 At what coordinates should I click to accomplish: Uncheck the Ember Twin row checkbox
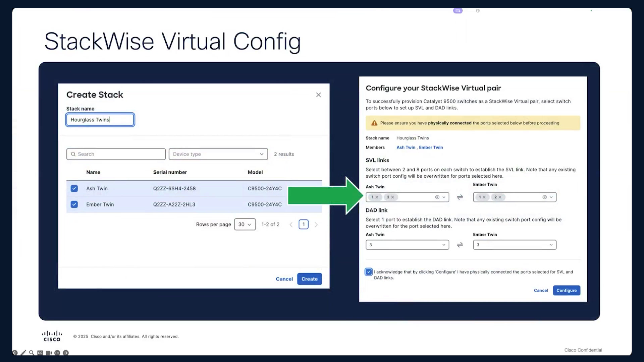click(74, 204)
